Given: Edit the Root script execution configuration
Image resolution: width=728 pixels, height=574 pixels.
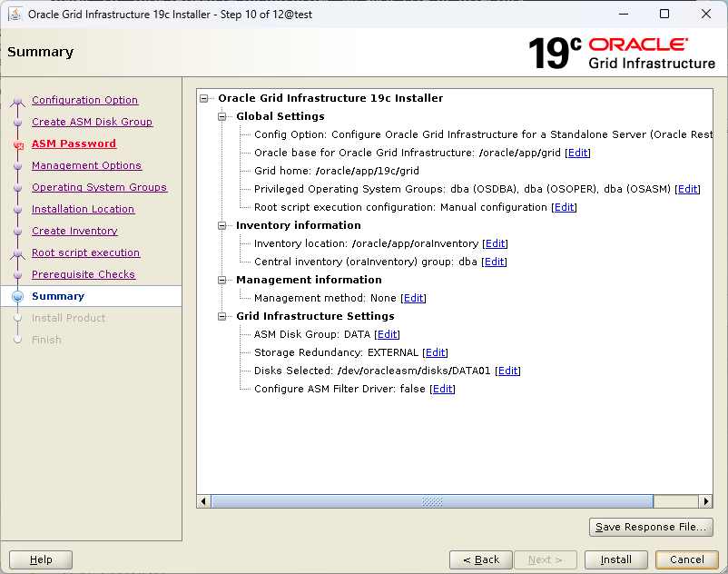Looking at the screenshot, I should click(x=564, y=207).
